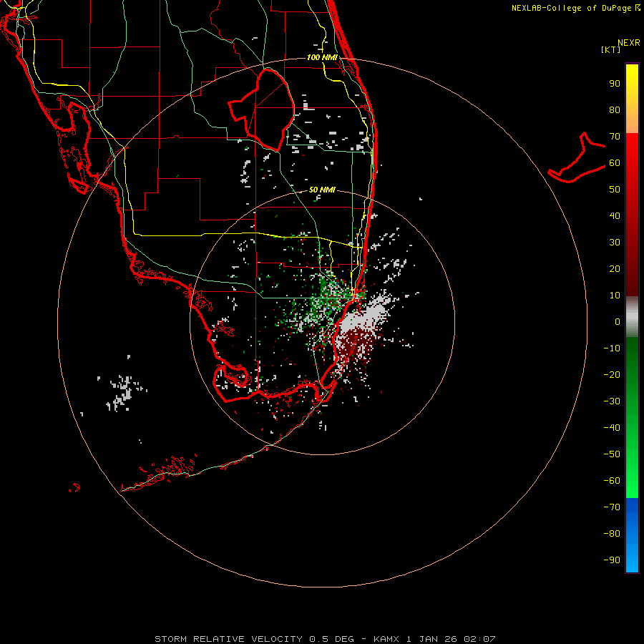Click the 60 value on the velocity scale
The image size is (644, 644).
(615, 162)
